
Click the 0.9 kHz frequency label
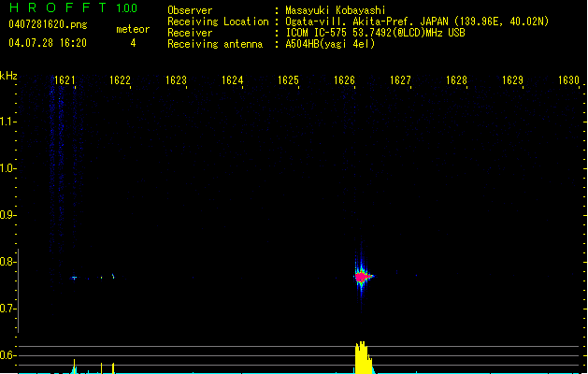[x=7, y=215]
